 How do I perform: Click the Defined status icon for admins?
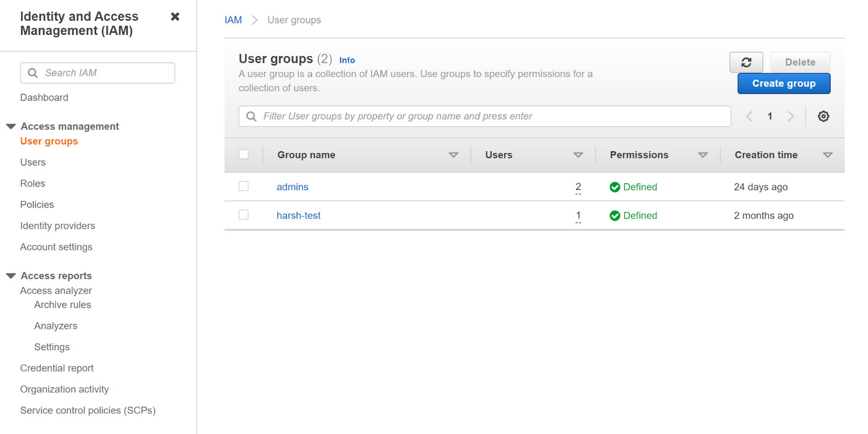[615, 187]
